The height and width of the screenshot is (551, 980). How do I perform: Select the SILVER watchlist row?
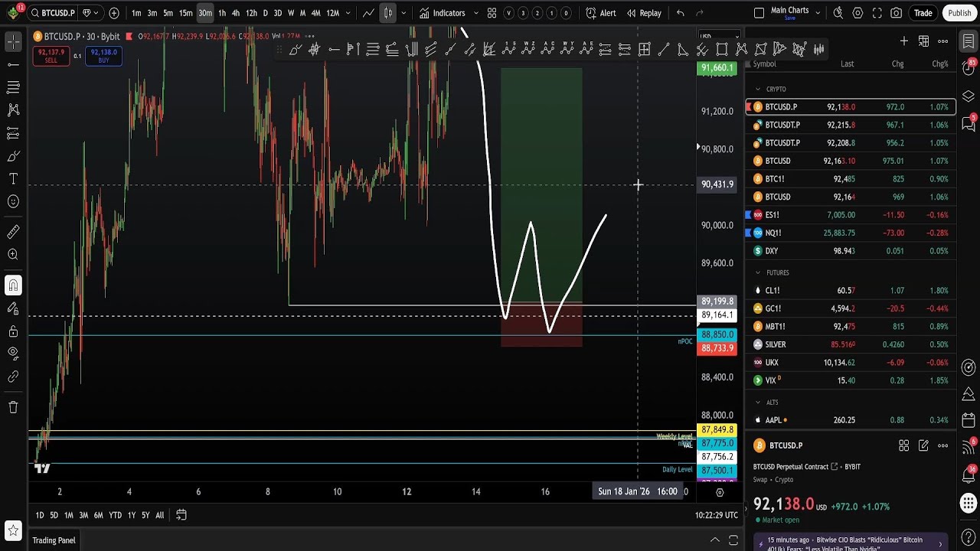tap(851, 344)
